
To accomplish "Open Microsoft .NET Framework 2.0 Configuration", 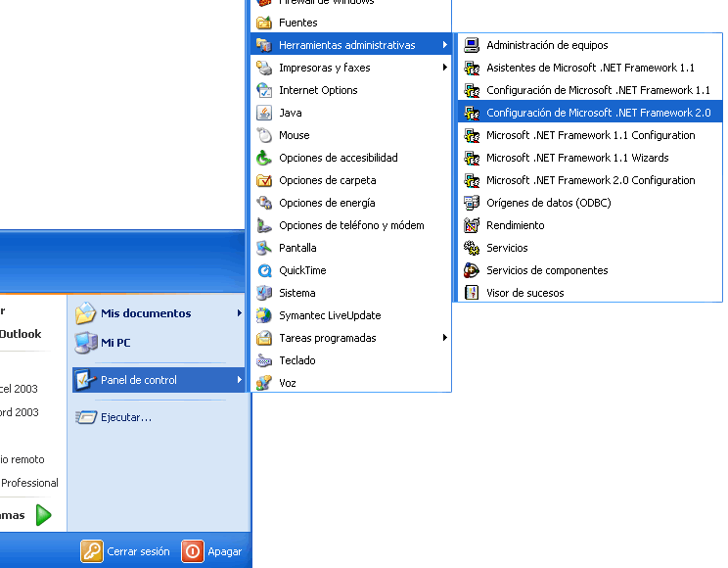I will 590,180.
